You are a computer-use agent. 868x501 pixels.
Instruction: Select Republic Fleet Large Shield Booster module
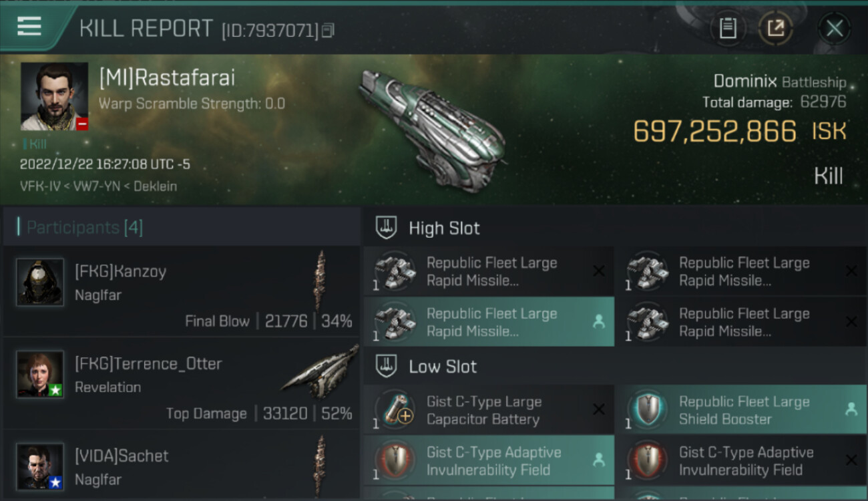(741, 410)
